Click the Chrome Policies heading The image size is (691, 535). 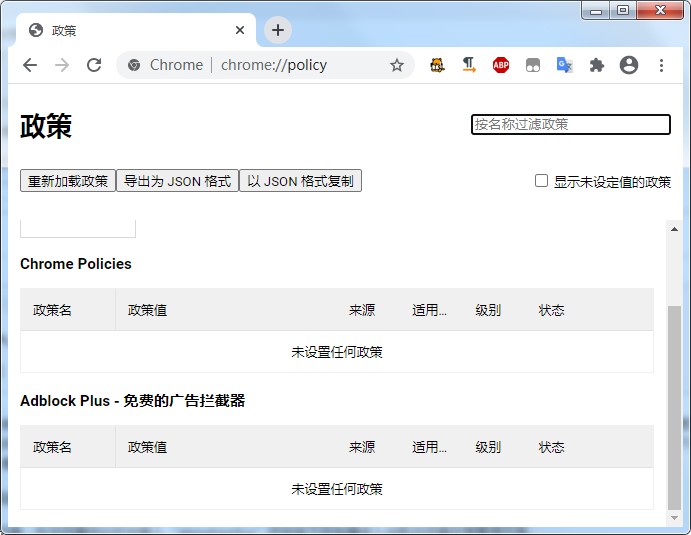76,264
